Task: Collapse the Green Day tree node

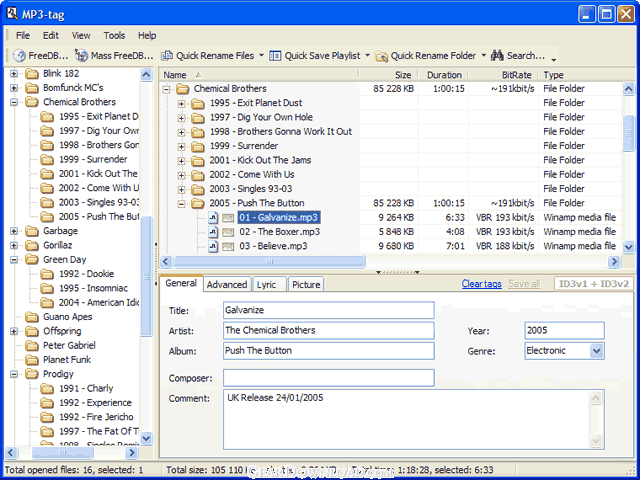Action: (x=14, y=260)
